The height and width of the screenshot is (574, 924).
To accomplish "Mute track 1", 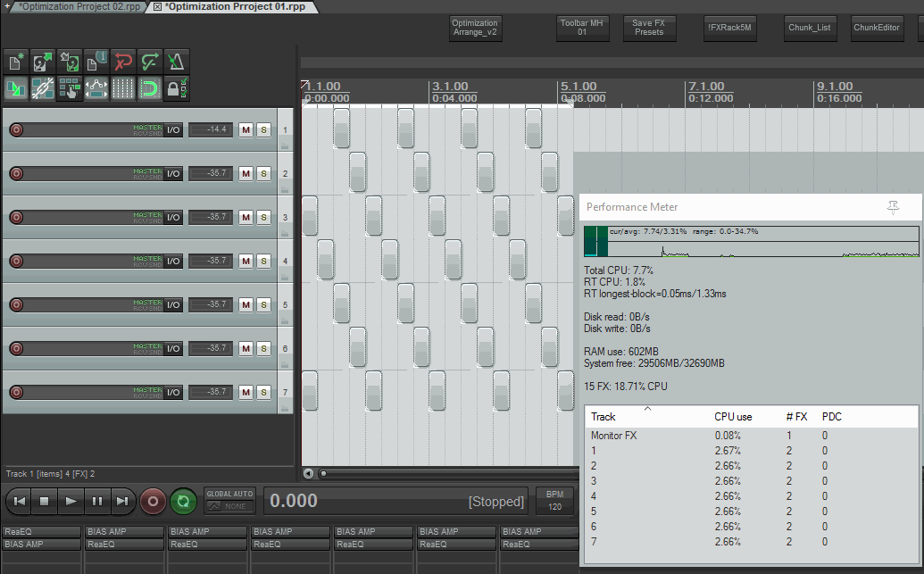I will pyautogui.click(x=246, y=130).
